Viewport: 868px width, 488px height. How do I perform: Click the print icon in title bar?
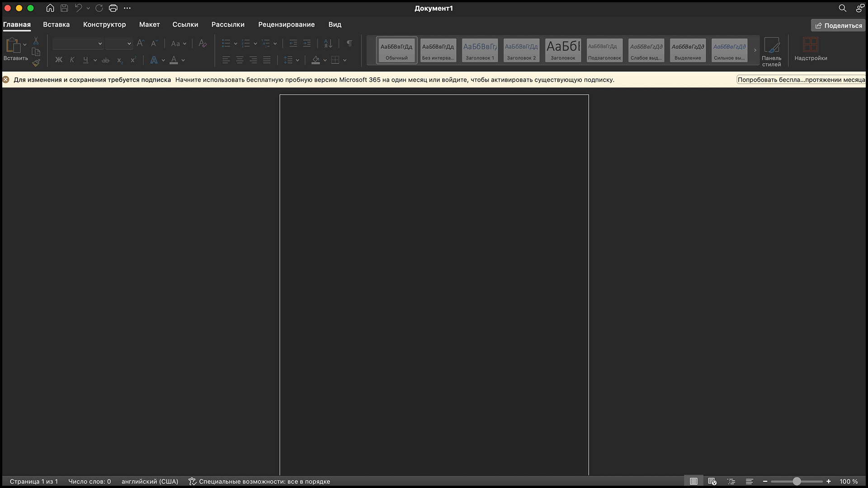coord(113,8)
